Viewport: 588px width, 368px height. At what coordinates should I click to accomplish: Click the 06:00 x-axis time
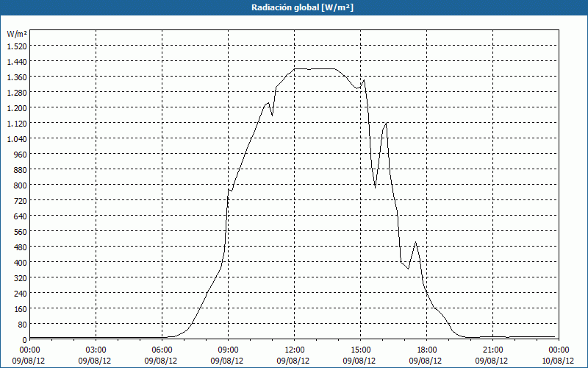(162, 350)
